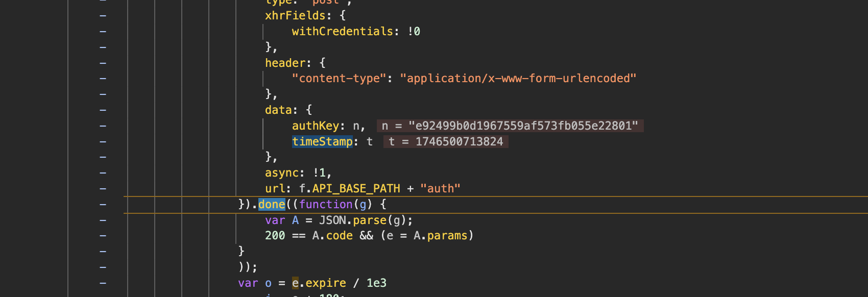Select API_BASE_PATH in the url line
Image resolution: width=868 pixels, height=297 pixels.
(356, 189)
